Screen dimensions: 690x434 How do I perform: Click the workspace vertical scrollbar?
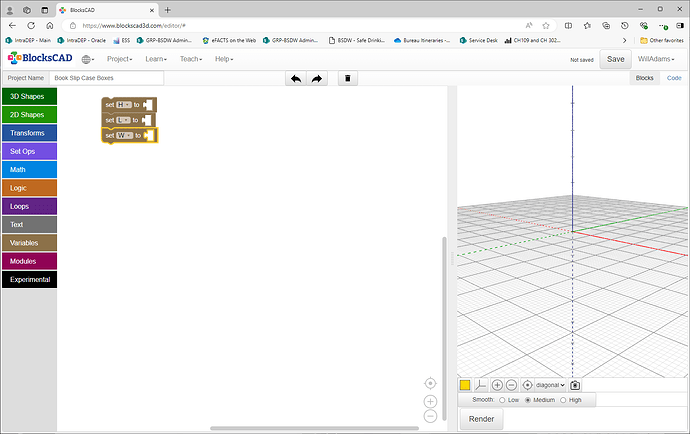tap(444, 328)
